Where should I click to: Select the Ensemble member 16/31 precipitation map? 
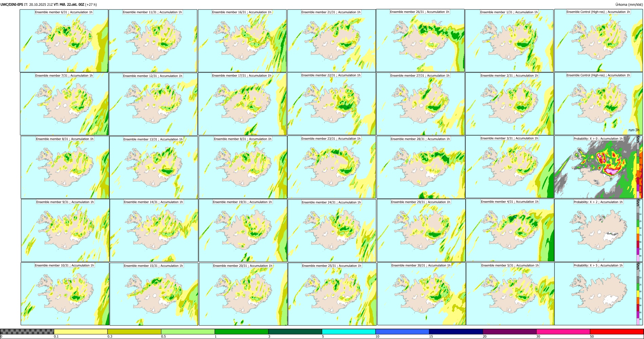[x=242, y=41]
